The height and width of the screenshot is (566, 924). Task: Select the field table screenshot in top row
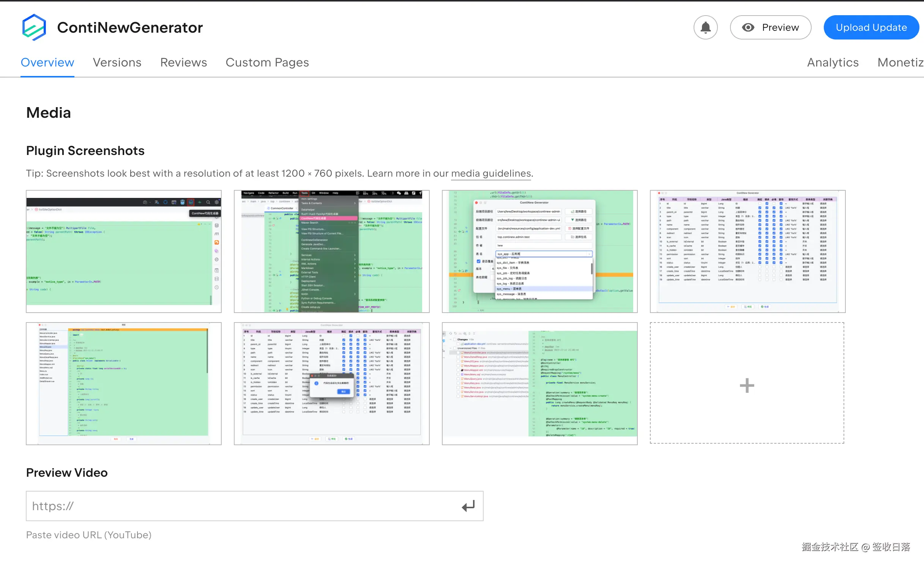click(x=747, y=251)
